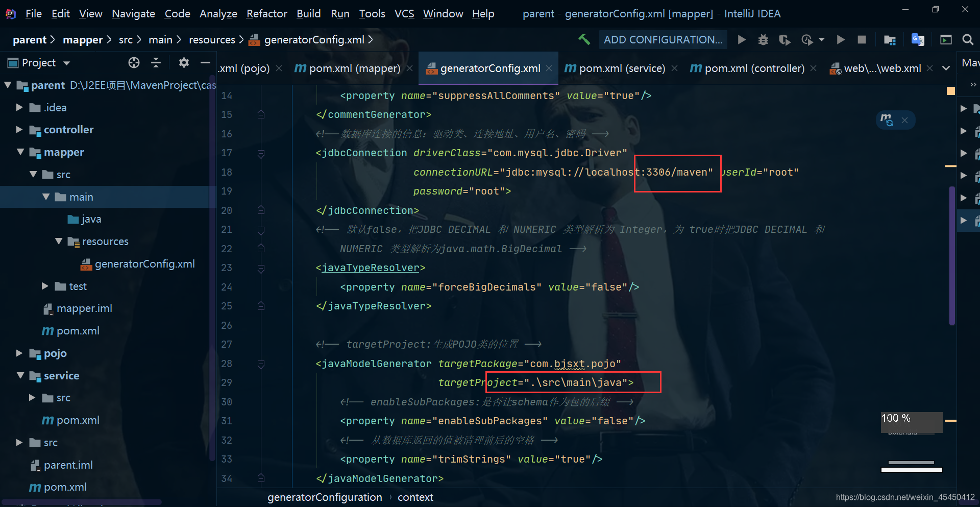Collapse the main folder
980x507 pixels.
(46, 197)
